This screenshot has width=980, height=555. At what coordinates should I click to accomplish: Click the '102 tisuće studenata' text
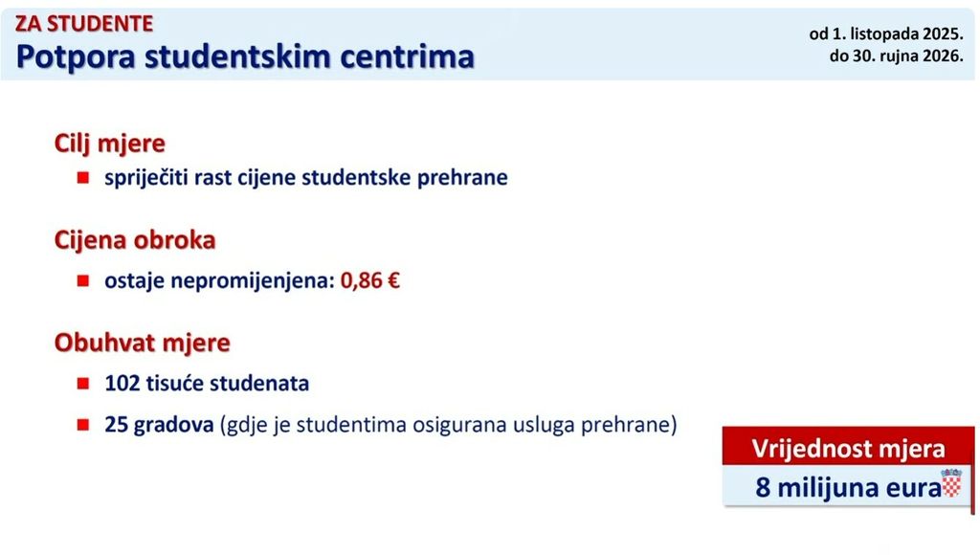pyautogui.click(x=207, y=384)
